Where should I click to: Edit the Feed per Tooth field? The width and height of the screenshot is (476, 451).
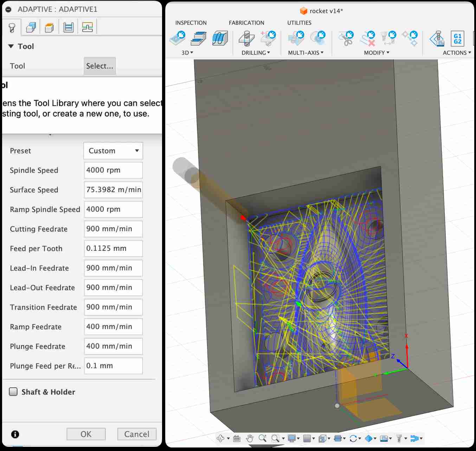click(113, 248)
